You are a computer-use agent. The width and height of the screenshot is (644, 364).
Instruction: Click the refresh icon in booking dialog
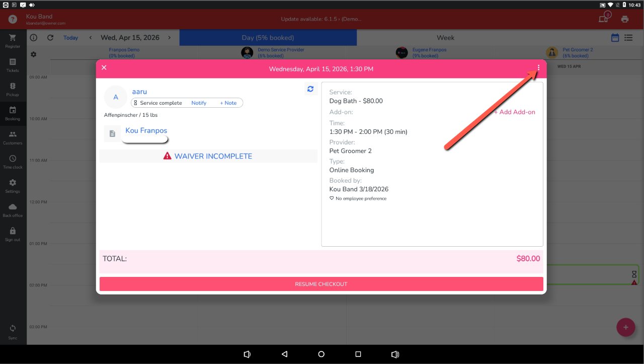310,89
